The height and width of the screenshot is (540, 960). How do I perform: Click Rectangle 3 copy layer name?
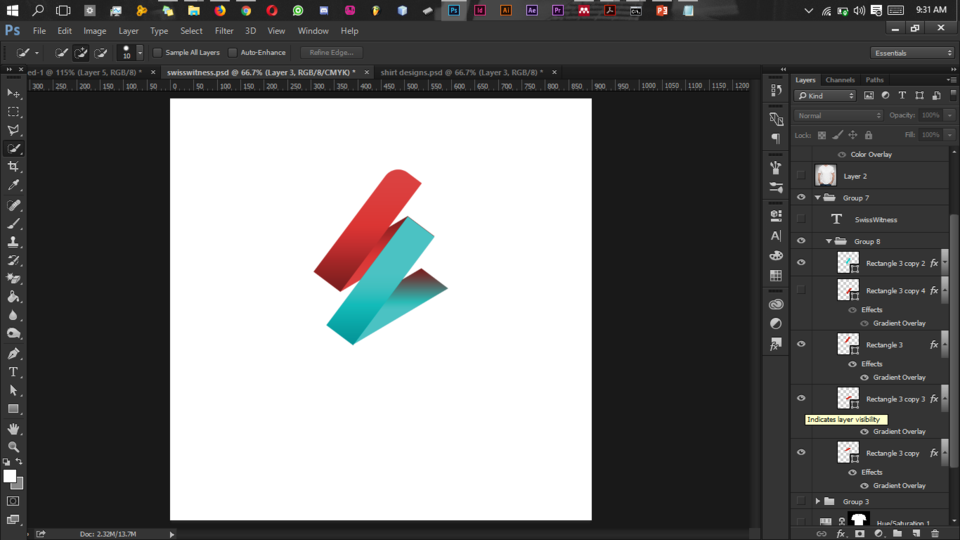click(x=893, y=453)
